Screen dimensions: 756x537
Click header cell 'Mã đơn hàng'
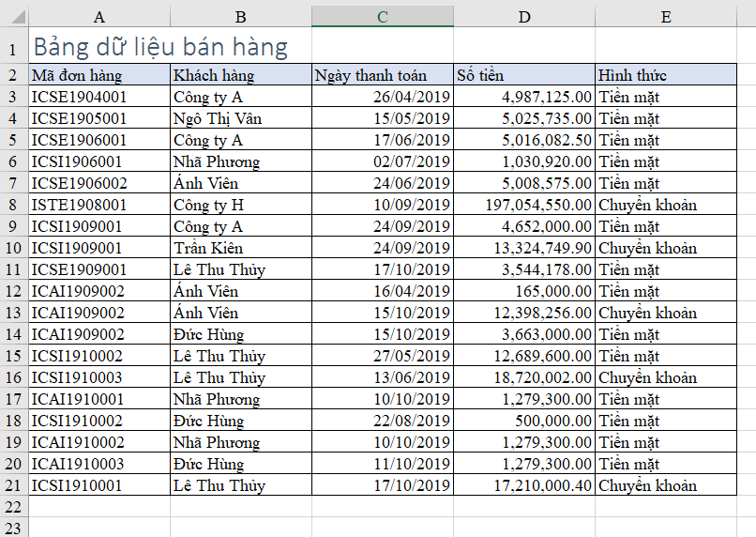99,75
